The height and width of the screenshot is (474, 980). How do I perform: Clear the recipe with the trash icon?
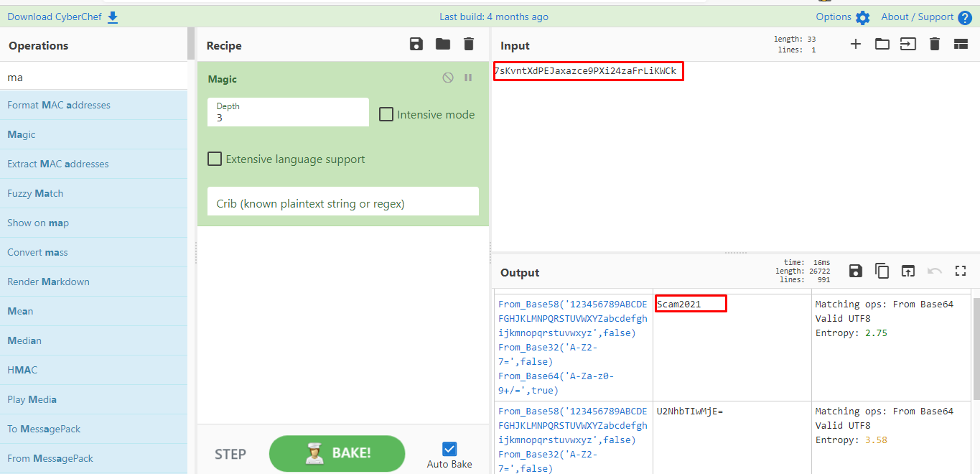(x=468, y=44)
